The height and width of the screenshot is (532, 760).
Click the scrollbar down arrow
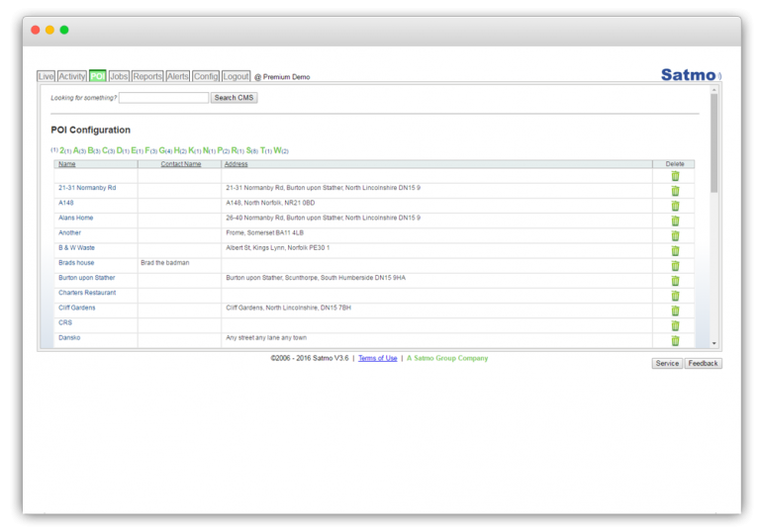coord(713,343)
